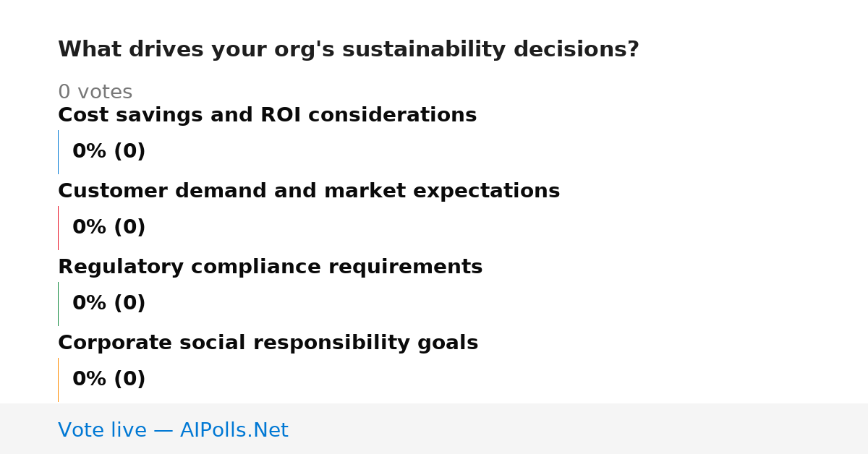Image resolution: width=868 pixels, height=454 pixels.
Task: Click the red bar under Customer demand
Action: coord(58,228)
